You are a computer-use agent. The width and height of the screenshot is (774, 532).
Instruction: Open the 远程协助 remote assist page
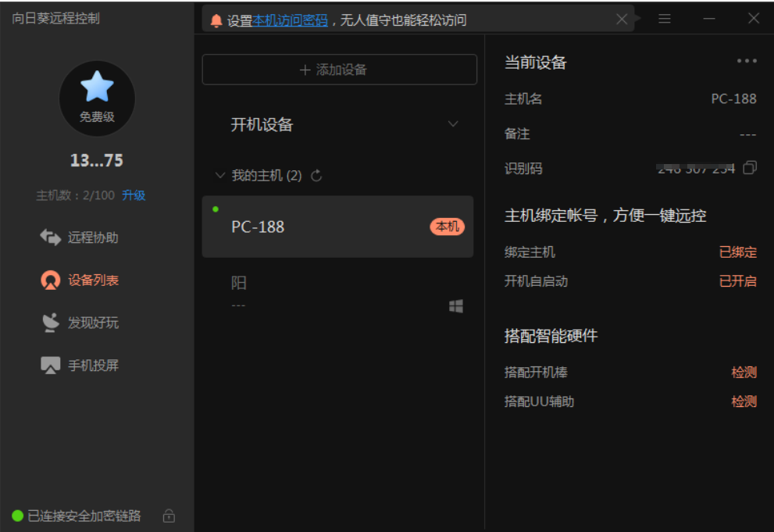click(79, 237)
